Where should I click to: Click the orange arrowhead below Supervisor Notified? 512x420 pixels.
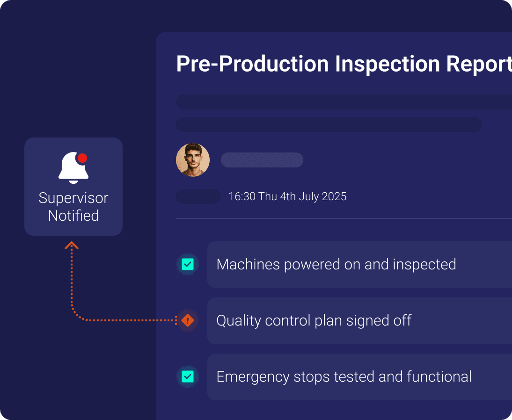click(x=72, y=245)
